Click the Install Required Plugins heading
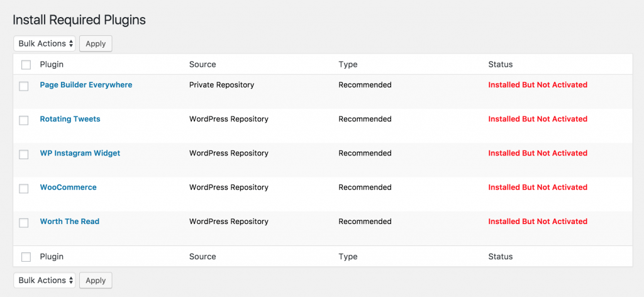Viewport: 644px width, 297px height. coord(79,20)
